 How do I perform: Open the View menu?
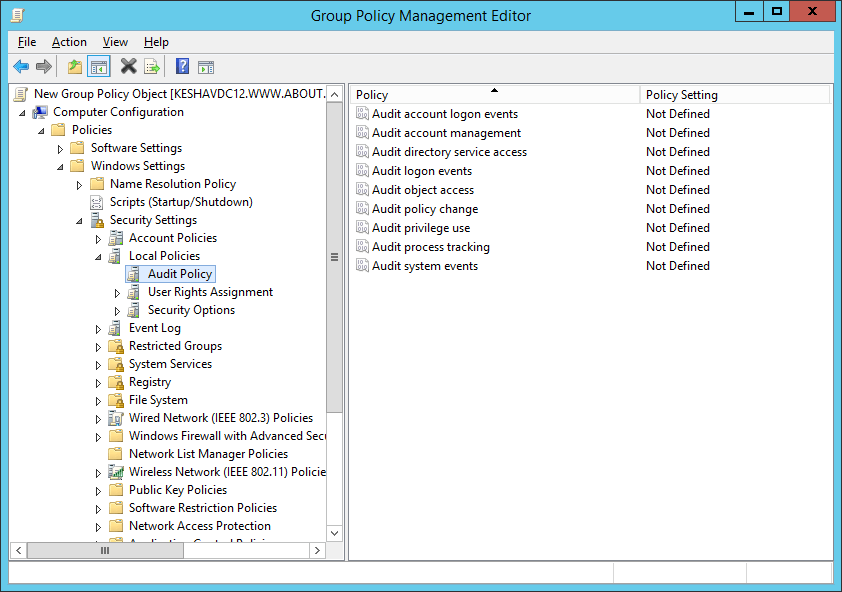point(115,42)
